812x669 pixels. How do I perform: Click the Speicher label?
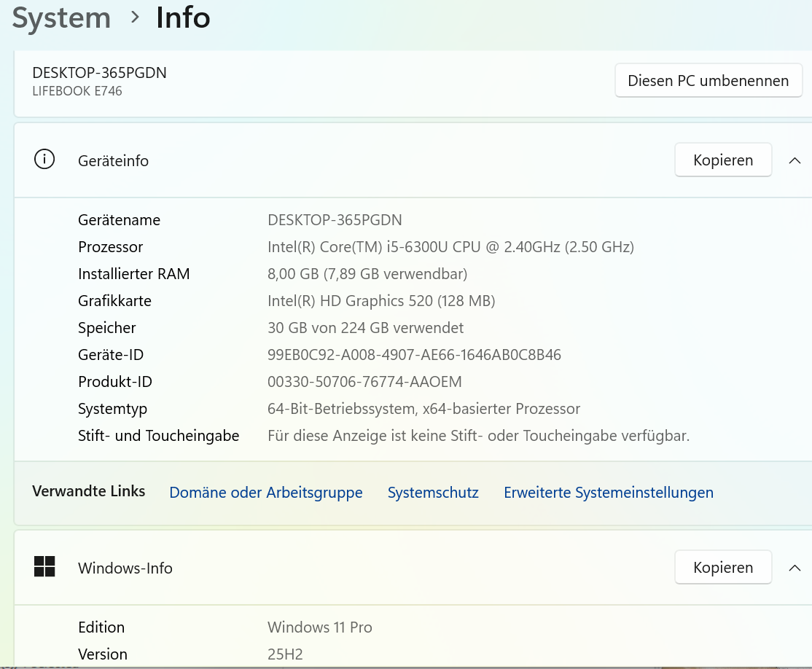(106, 328)
